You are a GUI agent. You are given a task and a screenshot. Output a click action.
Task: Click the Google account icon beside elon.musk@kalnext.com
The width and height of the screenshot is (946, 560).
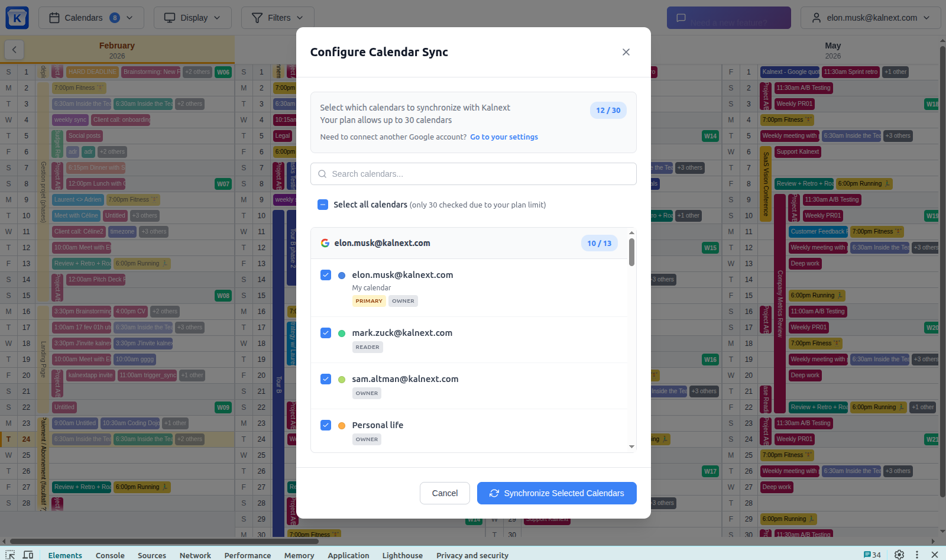(325, 243)
